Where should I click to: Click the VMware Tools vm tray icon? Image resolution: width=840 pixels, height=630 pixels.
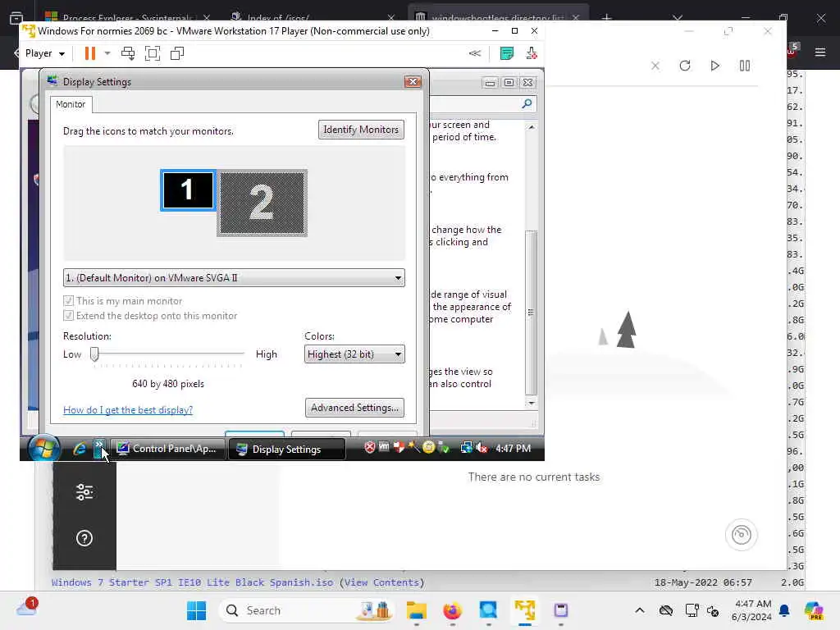click(x=384, y=446)
